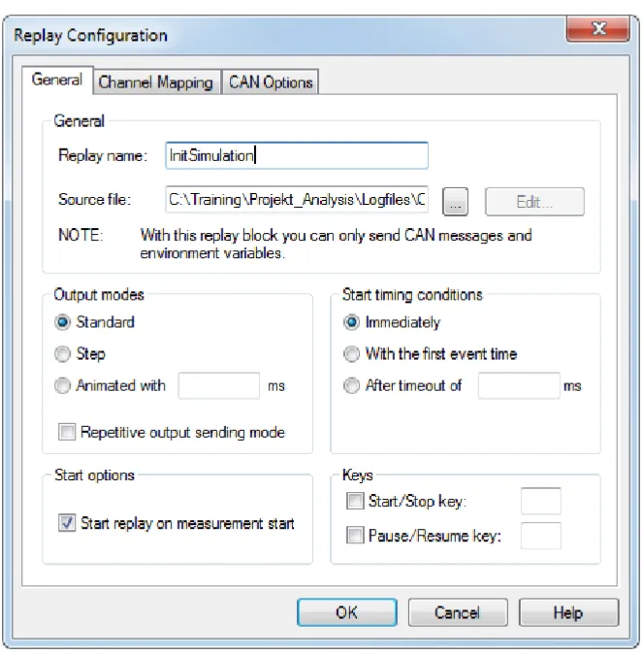Click the browse (...) button for source file
The width and height of the screenshot is (644, 655).
pos(455,202)
